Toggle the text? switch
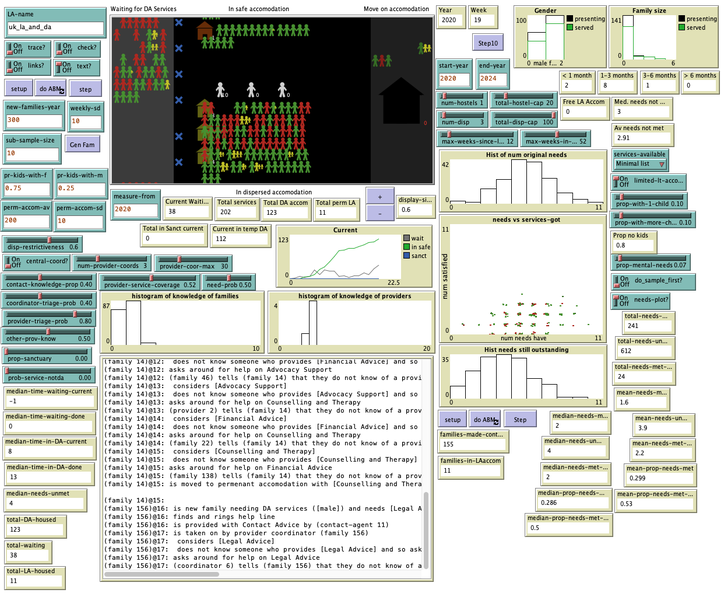The image size is (724, 600). click(78, 67)
